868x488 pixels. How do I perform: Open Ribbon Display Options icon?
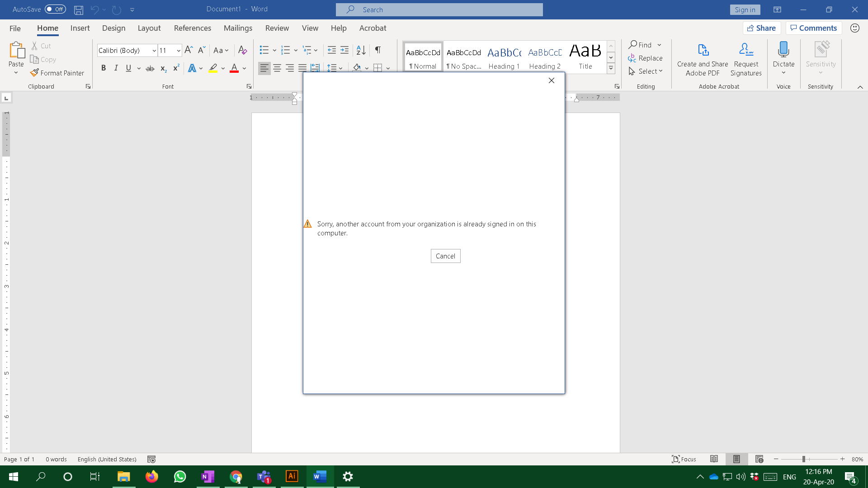777,9
